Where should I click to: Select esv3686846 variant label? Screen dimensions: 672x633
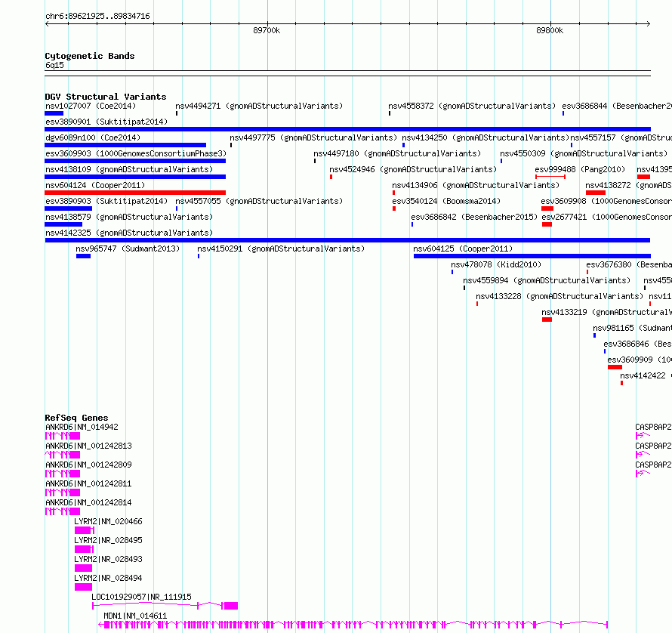637,344
